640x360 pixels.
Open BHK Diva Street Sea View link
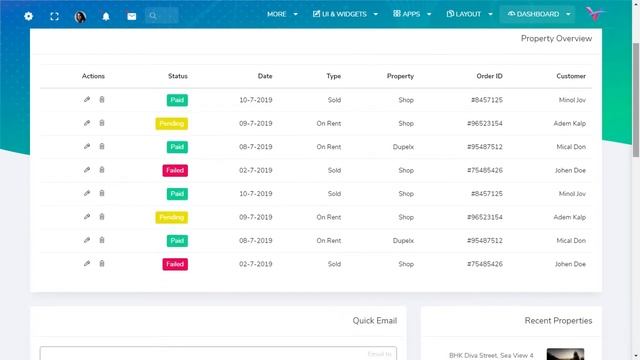coord(491,356)
